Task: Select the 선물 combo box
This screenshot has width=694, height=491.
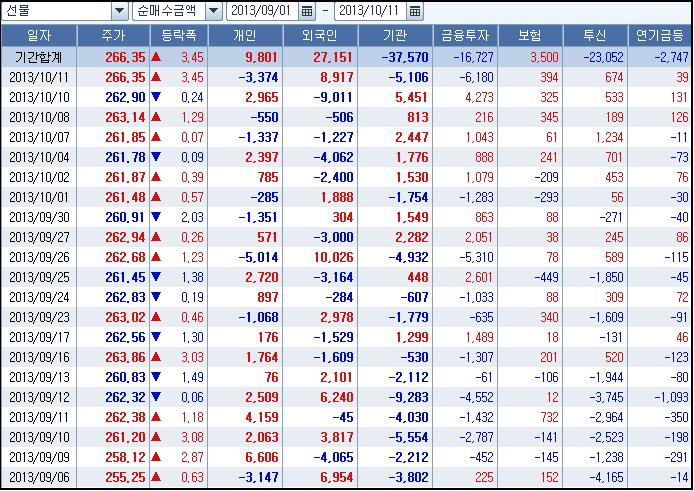Action: [x=65, y=11]
